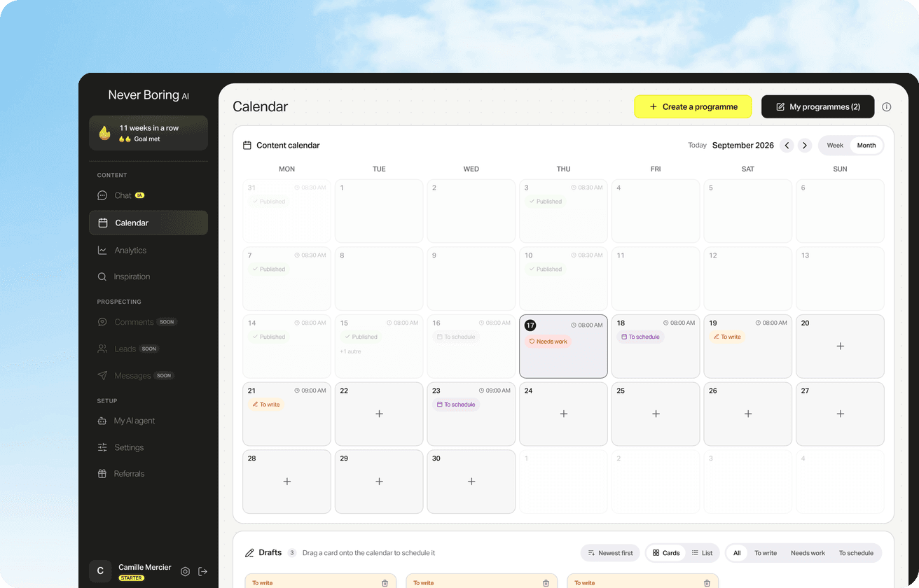Open the 11 weeks in a row streak card

click(148, 133)
